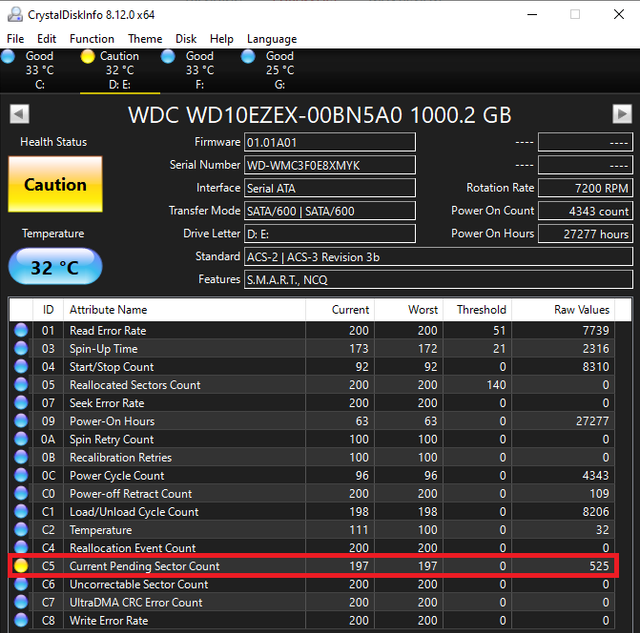This screenshot has height=633, width=640.
Task: Click status orb of Seek Error Rate row
Action: pyautogui.click(x=21, y=403)
